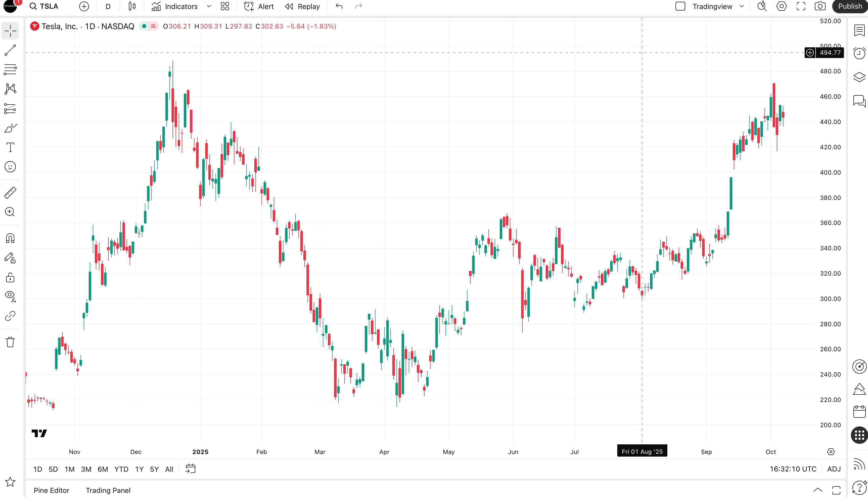The width and height of the screenshot is (868, 497).
Task: Open the Alerts panel clock icon
Action: 859,53
